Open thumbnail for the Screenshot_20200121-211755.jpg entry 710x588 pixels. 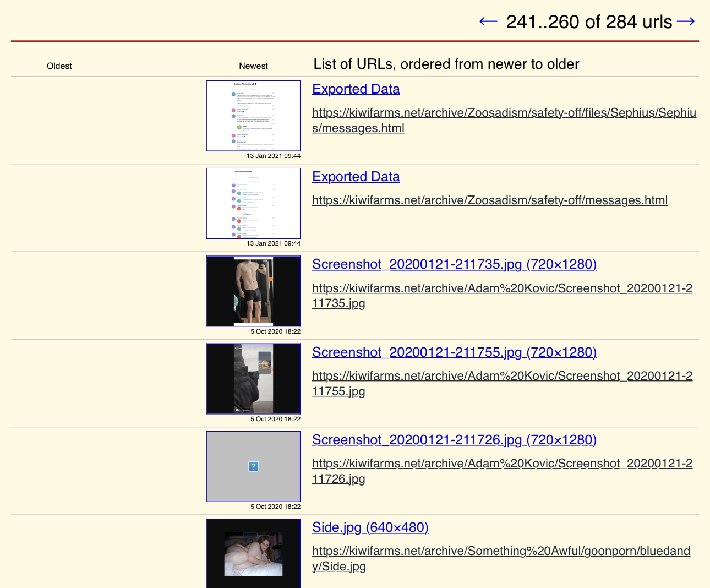(253, 379)
